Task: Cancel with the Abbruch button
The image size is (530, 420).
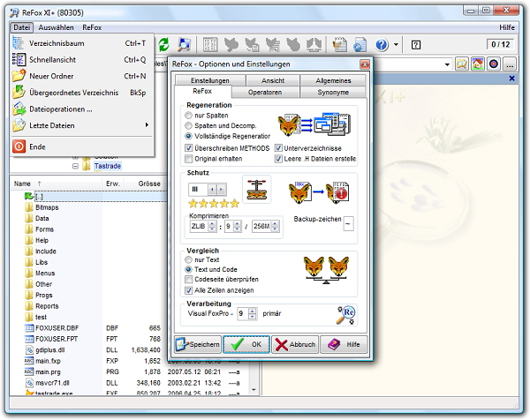Action: [x=295, y=344]
